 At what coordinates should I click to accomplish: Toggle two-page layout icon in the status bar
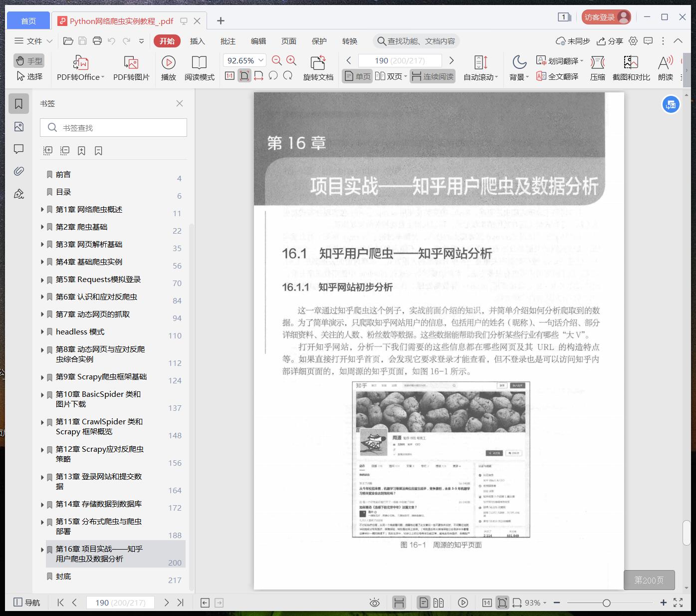pyautogui.click(x=439, y=603)
